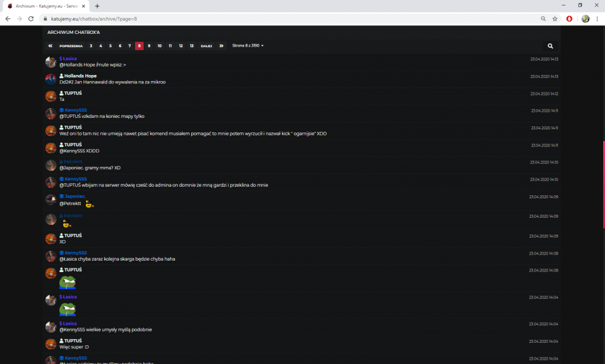The image size is (605, 364).
Task: Minimize the browser window
Action: pos(563,5)
